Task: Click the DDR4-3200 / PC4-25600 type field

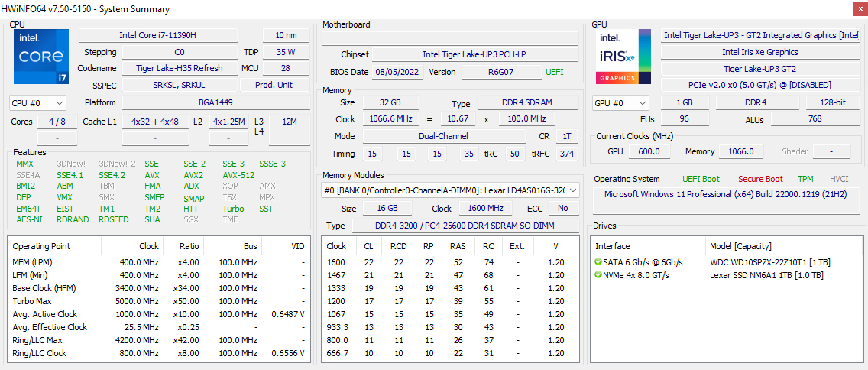Action: pos(465,226)
